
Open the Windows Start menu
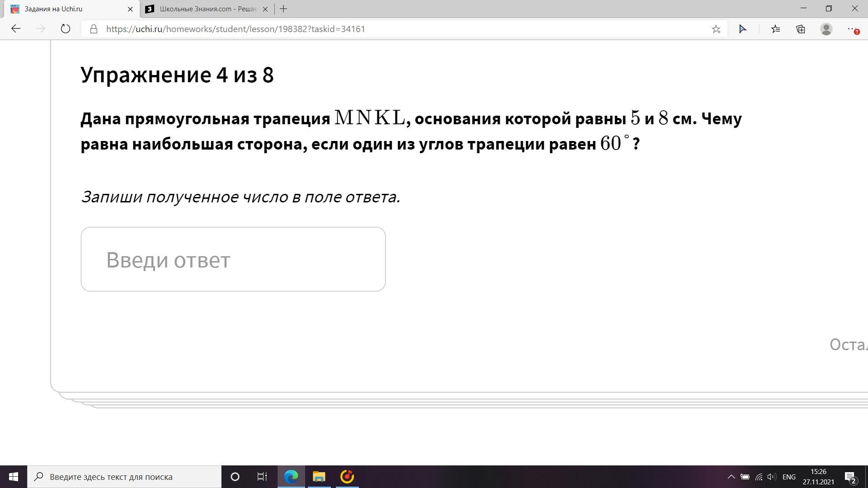tap(13, 477)
